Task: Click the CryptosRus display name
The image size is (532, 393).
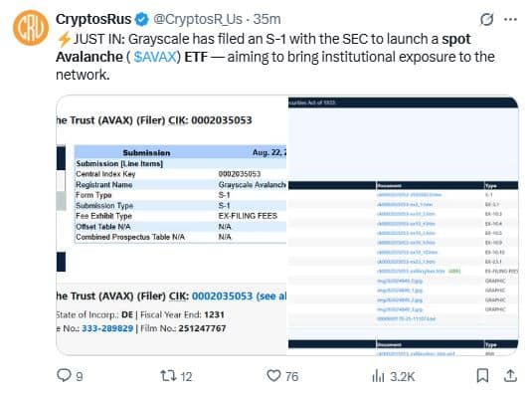Action: click(x=93, y=19)
